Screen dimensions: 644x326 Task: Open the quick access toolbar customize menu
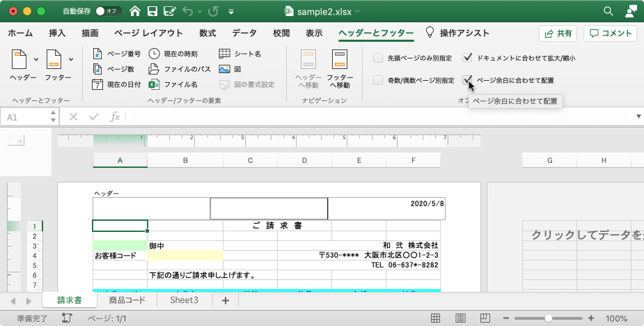pos(231,12)
